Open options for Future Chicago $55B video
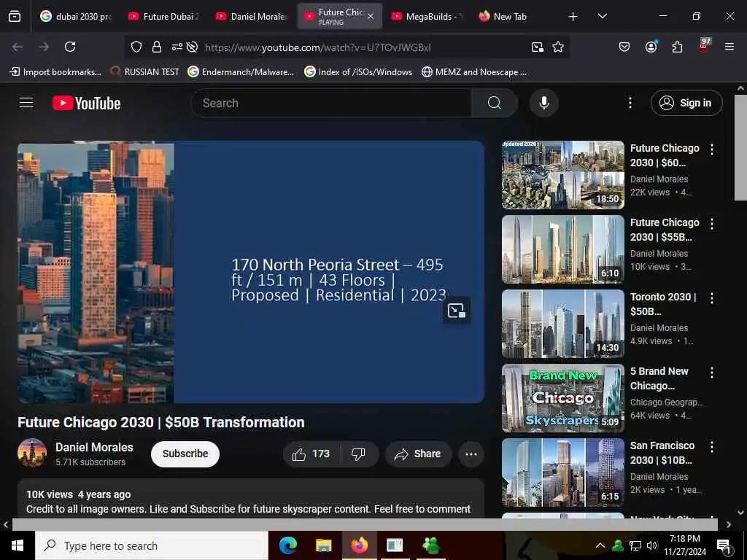747x560 pixels. pyautogui.click(x=712, y=224)
